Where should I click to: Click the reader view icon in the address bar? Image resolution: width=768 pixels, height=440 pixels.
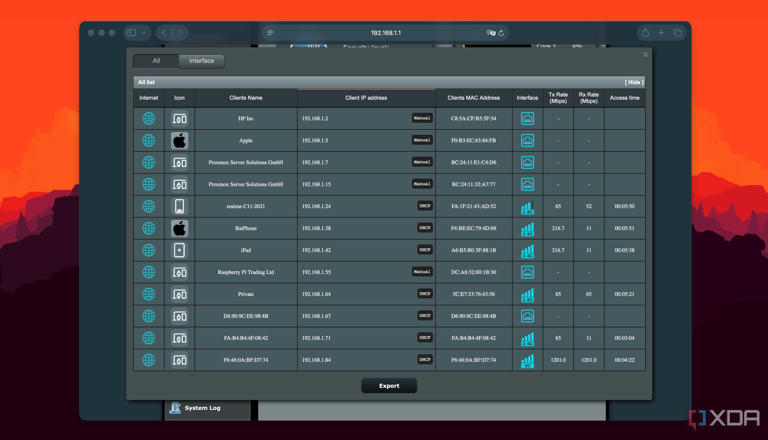(x=270, y=33)
